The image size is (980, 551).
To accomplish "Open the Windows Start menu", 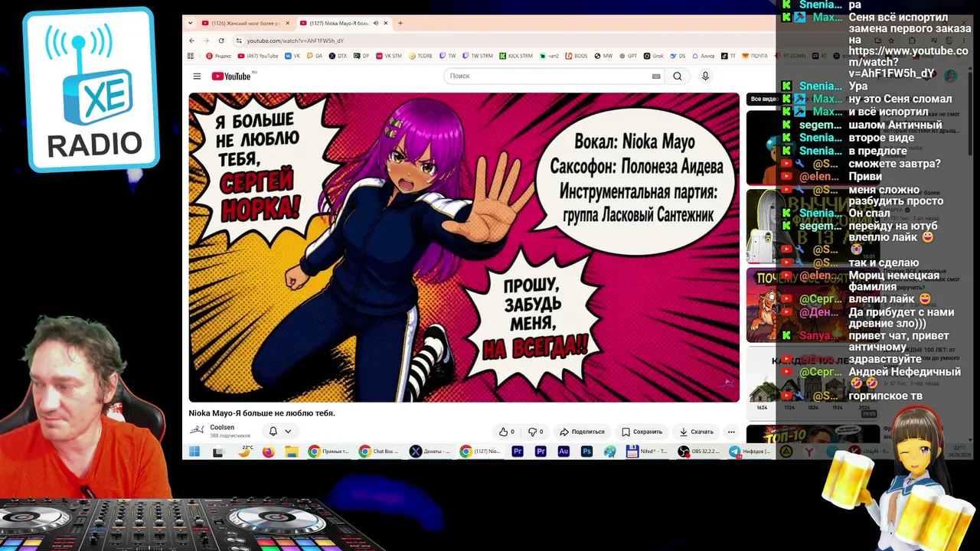I will click(194, 452).
